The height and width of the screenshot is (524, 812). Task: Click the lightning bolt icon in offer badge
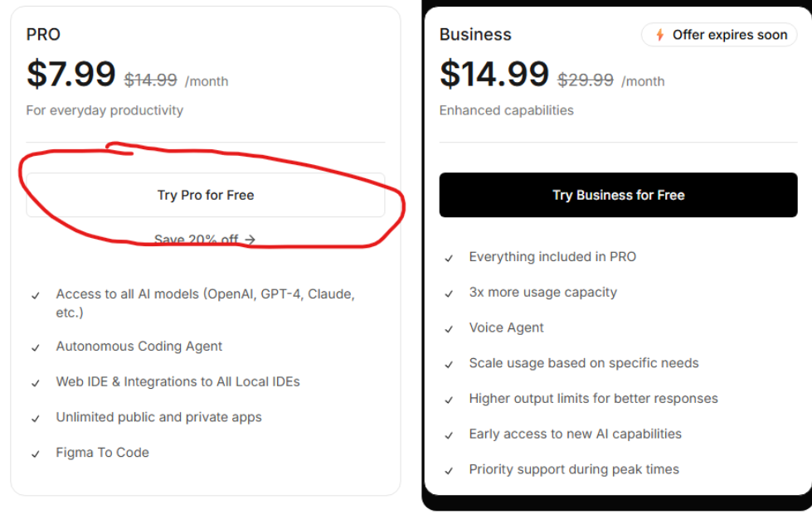[659, 35]
